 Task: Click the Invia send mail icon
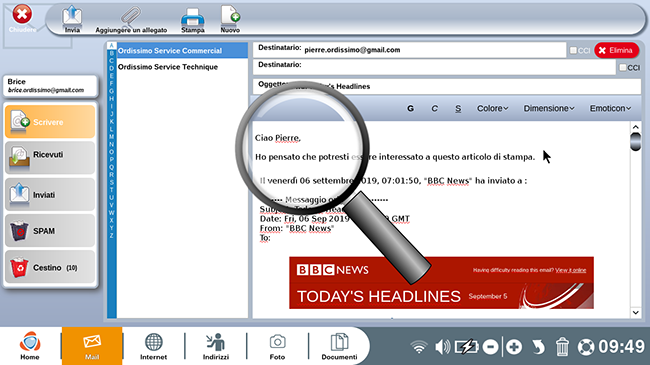[x=72, y=19]
